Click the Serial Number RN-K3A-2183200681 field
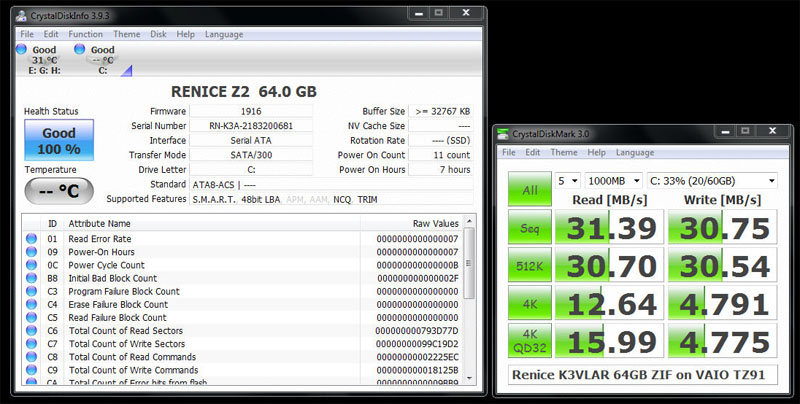This screenshot has height=404, width=800. click(x=251, y=125)
